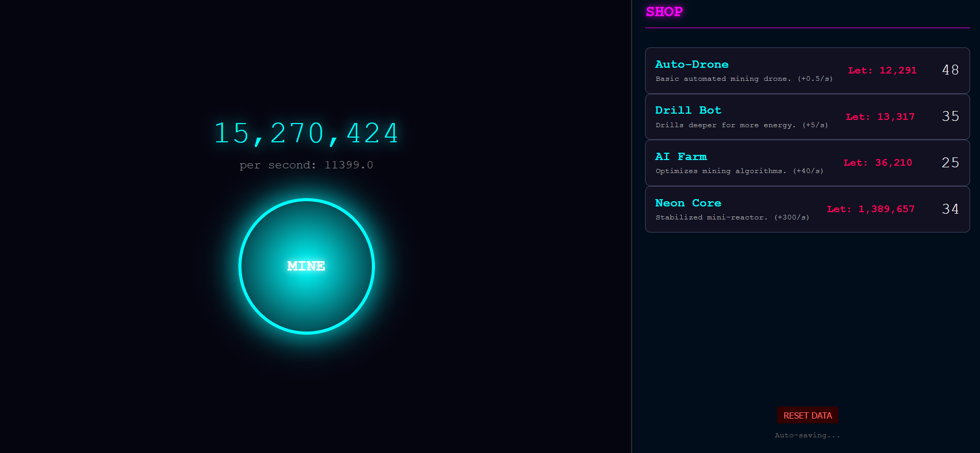
Task: Purchase the Drill Bot upgrade
Action: pyautogui.click(x=807, y=117)
